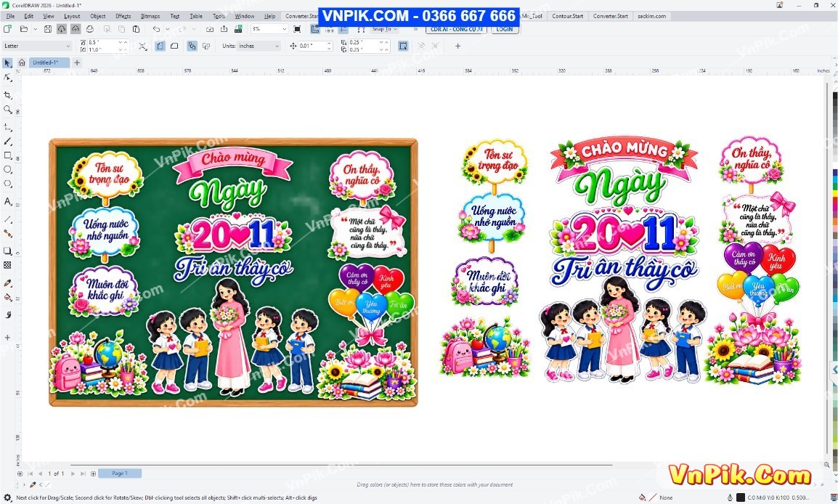
Task: Click the settings gear icon in status bar
Action: click(7, 497)
